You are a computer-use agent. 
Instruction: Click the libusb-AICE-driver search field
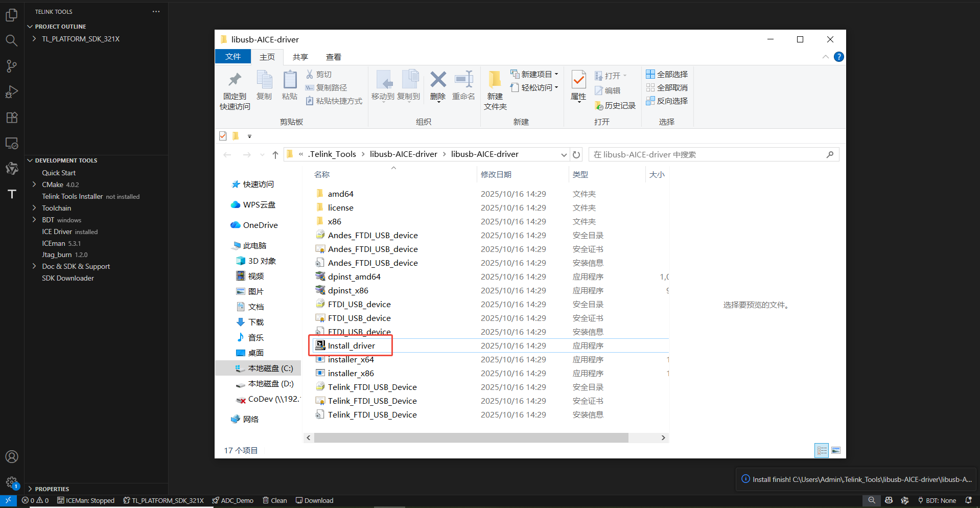(710, 154)
